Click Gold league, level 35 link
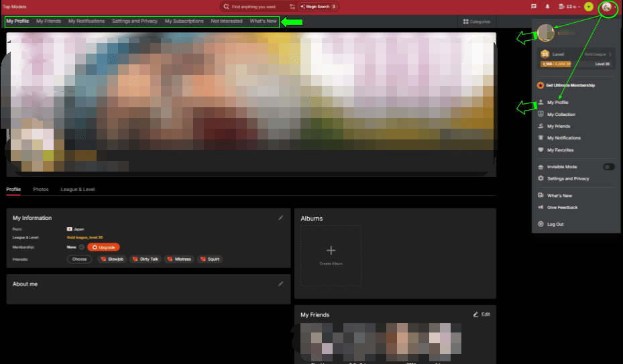 (84, 237)
